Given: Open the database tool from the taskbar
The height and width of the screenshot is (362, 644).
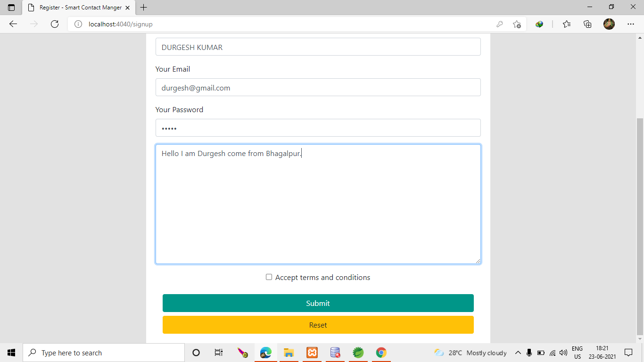Looking at the screenshot, I should coord(335,352).
